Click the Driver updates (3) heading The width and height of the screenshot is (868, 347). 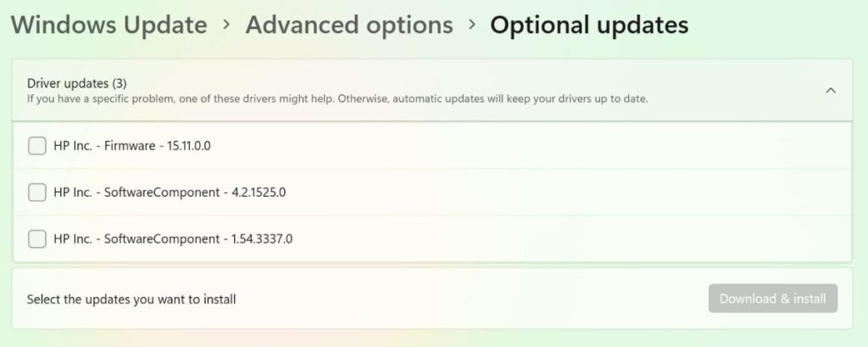pyautogui.click(x=77, y=83)
